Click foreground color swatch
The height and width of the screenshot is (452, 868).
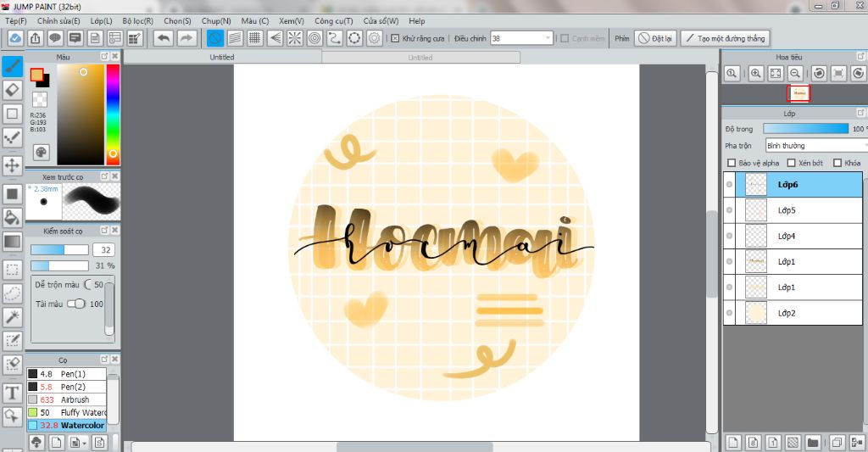37,75
